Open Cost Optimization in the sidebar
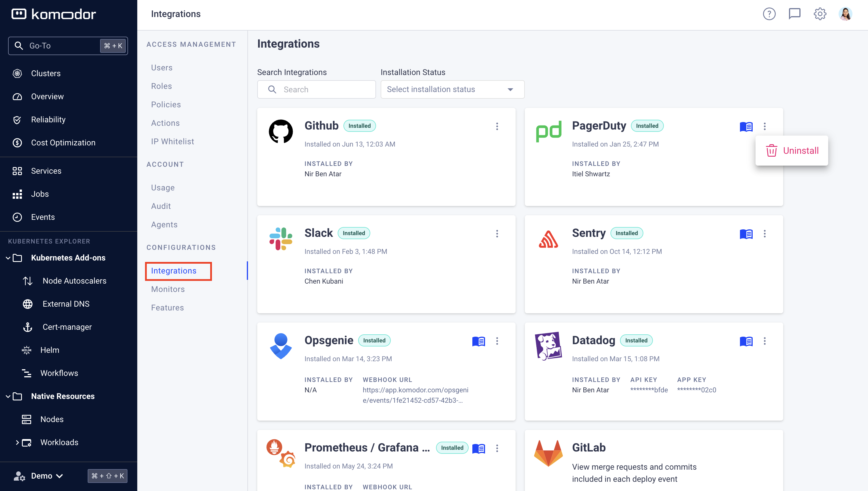This screenshot has height=491, width=868. [63, 143]
